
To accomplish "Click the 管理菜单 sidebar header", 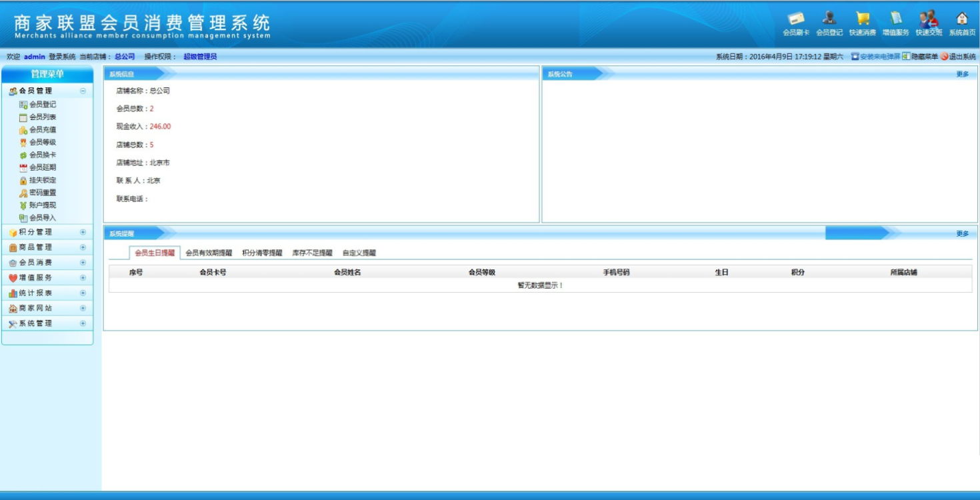I will pos(47,74).
